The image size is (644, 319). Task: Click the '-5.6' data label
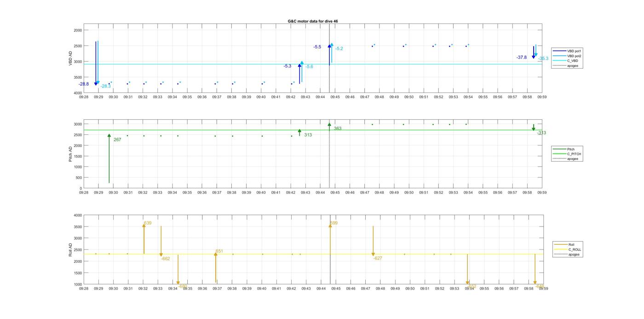(x=309, y=67)
